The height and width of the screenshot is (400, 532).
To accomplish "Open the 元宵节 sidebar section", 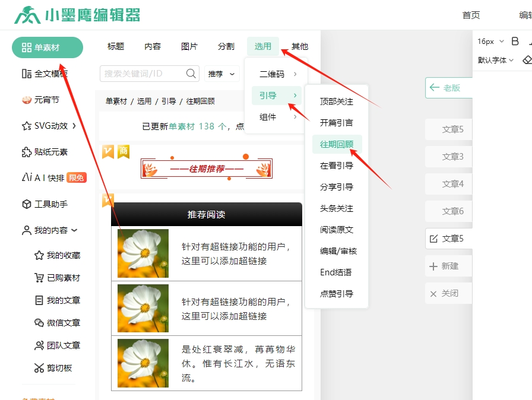I will 40,100.
